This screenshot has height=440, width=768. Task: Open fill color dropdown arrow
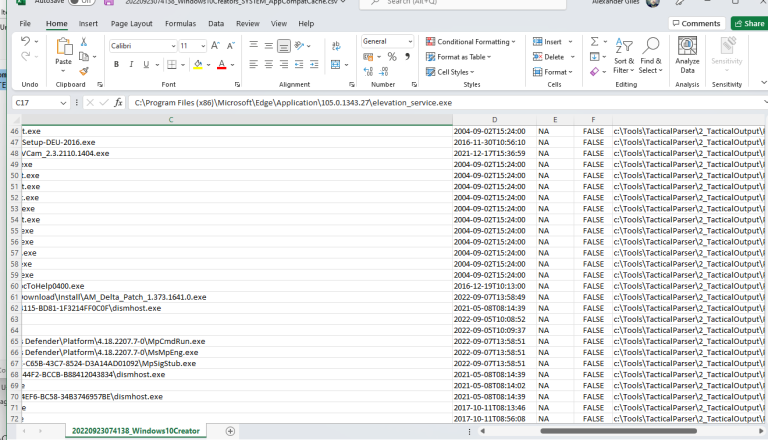tap(208, 65)
